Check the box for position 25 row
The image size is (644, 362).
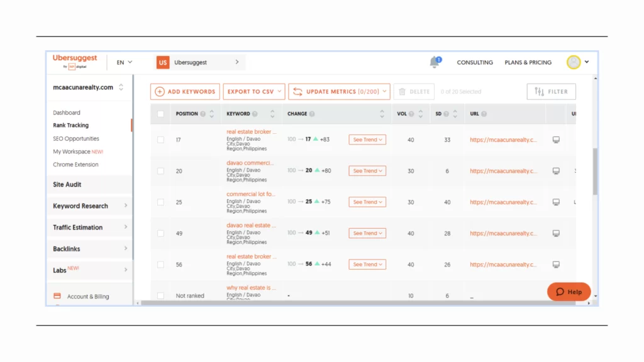tap(160, 202)
